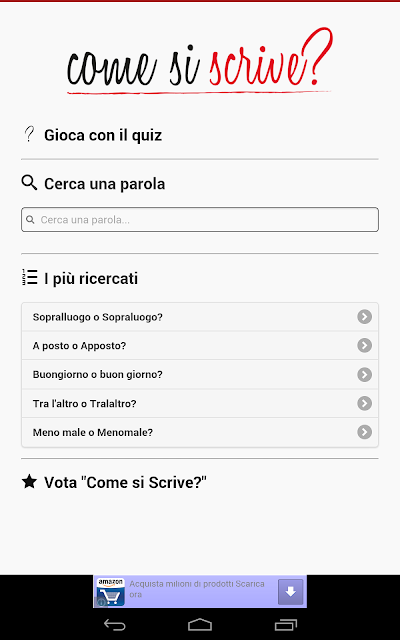This screenshot has height=640, width=400.
Task: Open the Amazon shopping cart ad thumbnail
Action: (111, 591)
